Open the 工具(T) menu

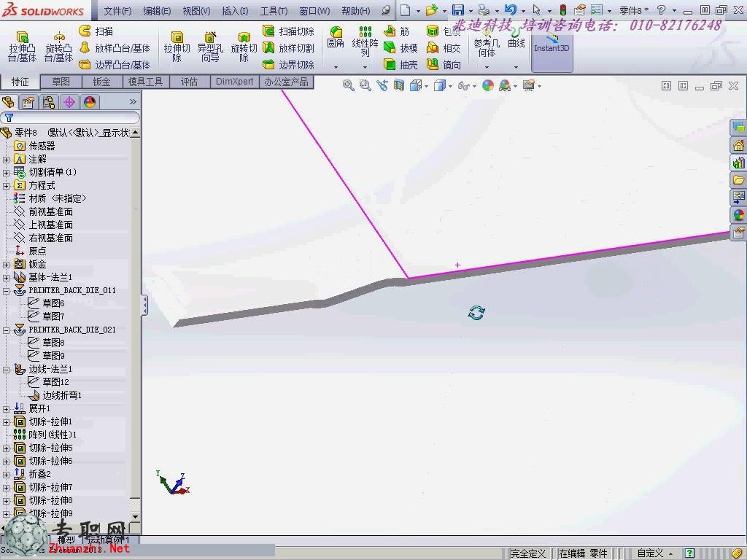pos(274,11)
